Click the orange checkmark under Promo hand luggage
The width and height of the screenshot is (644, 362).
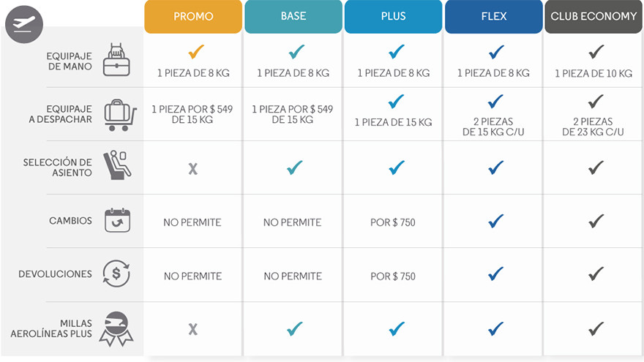click(x=195, y=53)
